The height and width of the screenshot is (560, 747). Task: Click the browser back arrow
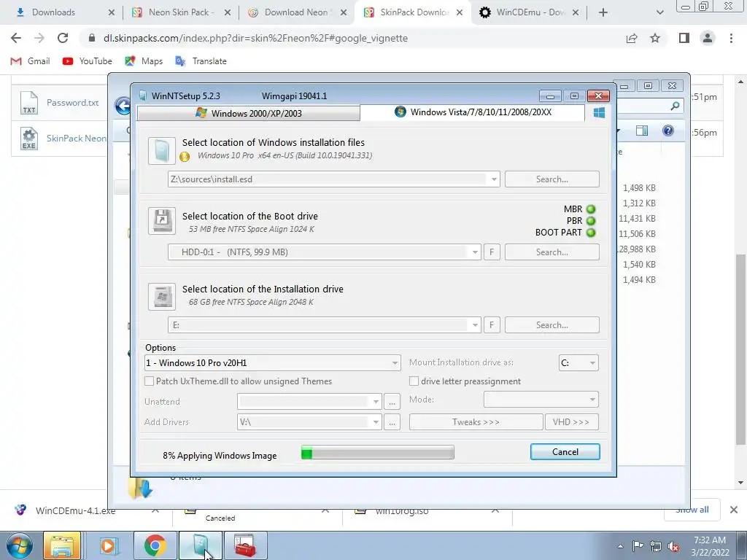(16, 38)
